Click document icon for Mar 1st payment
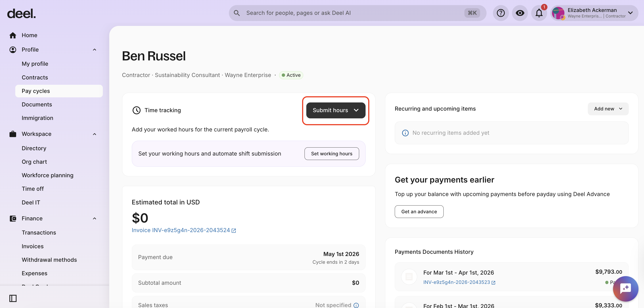Viewport: 644px width, 308px height. click(409, 277)
